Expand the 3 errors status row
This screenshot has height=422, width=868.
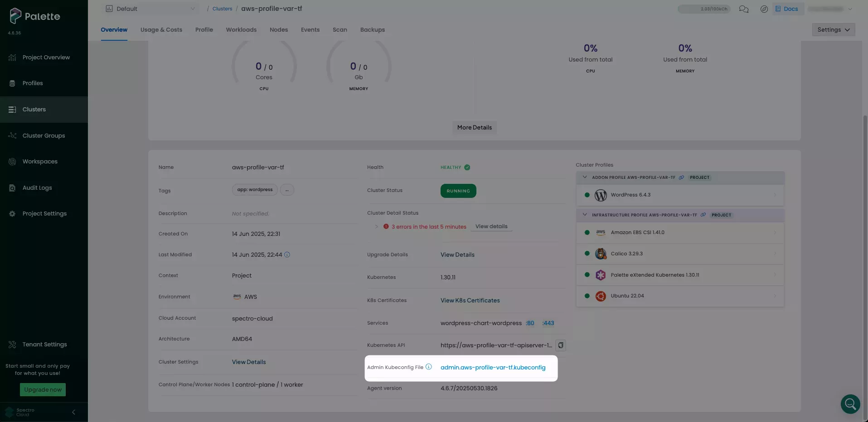[376, 226]
